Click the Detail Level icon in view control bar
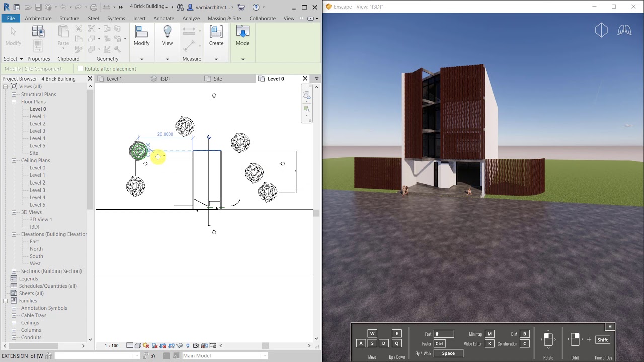Image resolution: width=644 pixels, height=362 pixels. tap(130, 345)
